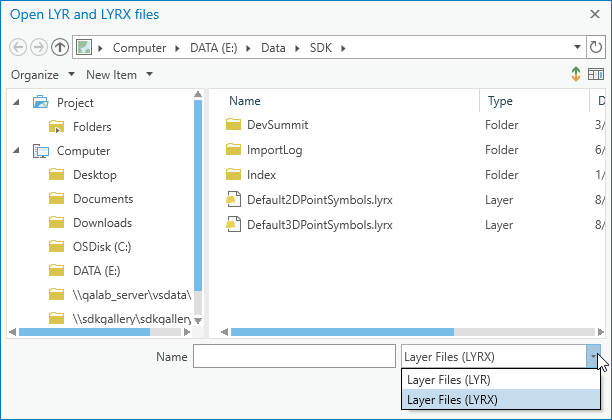Click the Back navigation arrow
This screenshot has width=612, height=420.
coord(18,47)
